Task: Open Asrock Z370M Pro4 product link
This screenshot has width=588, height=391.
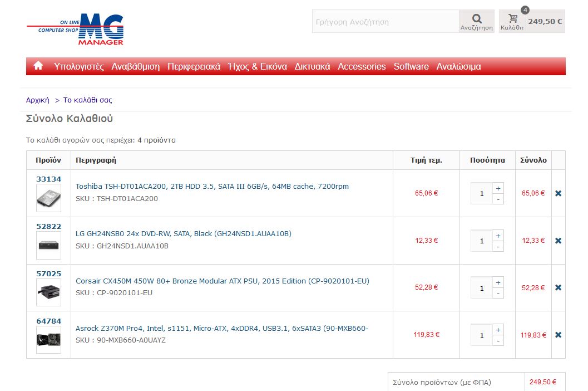Action: tap(221, 328)
